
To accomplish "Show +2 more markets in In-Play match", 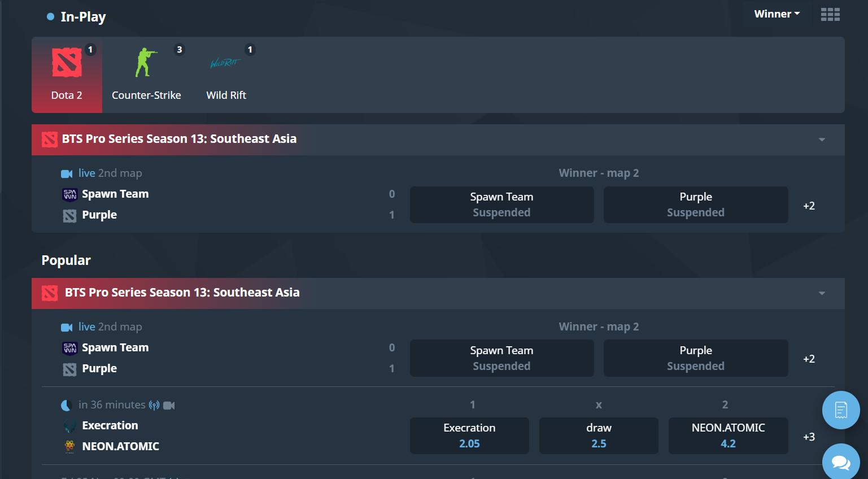I will click(809, 206).
